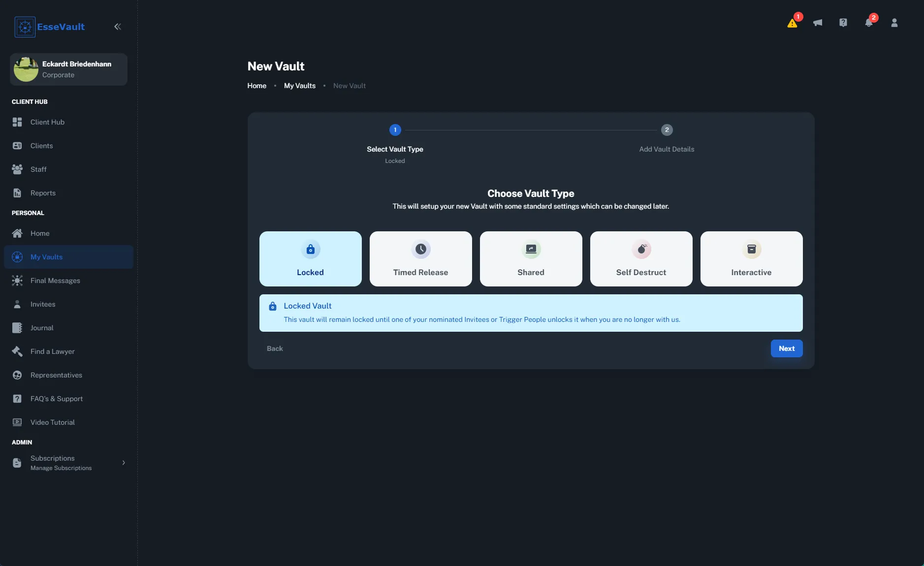Click the Journal notebook icon
Viewport: 924px width, 566px height.
(x=17, y=328)
